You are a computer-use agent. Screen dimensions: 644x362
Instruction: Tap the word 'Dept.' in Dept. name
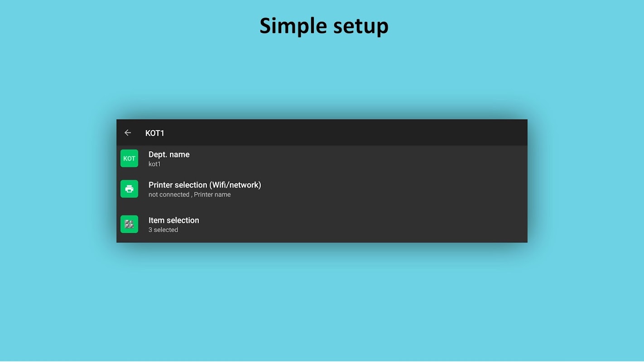158,155
